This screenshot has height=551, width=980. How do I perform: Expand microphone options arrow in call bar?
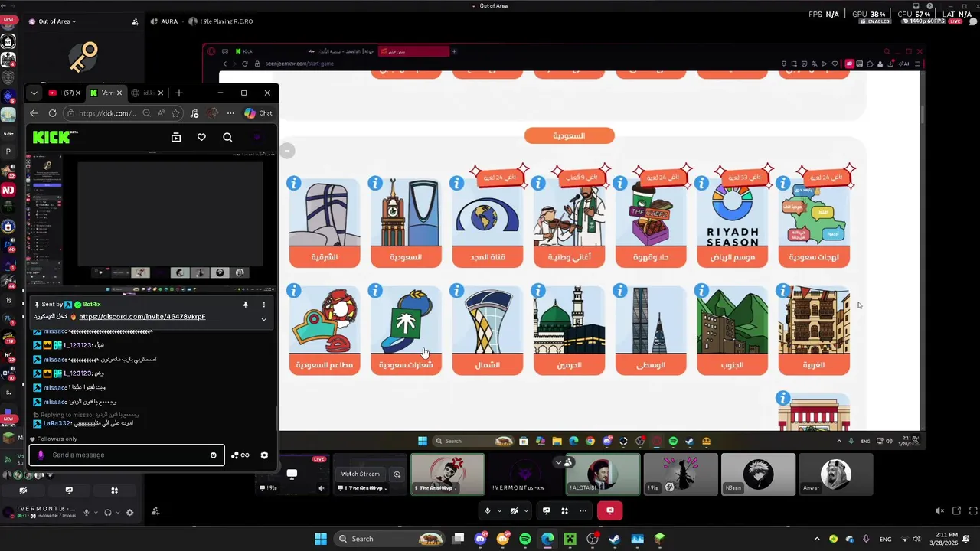coord(499,510)
